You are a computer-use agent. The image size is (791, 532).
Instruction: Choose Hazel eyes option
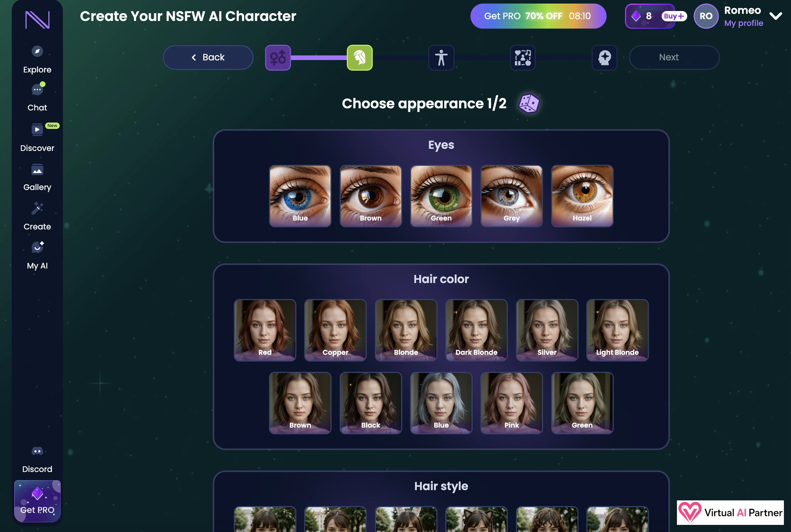click(x=582, y=196)
